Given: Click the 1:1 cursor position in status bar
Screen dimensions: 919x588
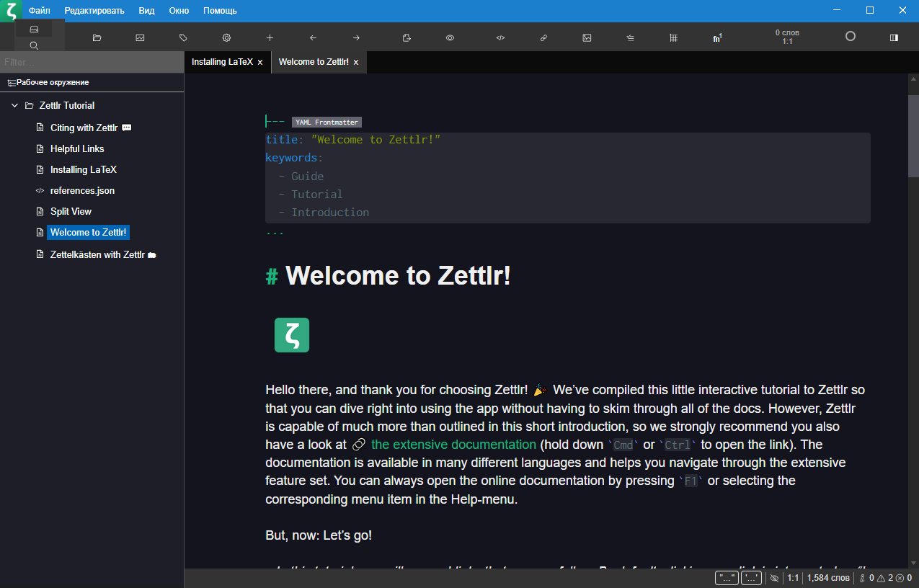Looking at the screenshot, I should coord(793,578).
